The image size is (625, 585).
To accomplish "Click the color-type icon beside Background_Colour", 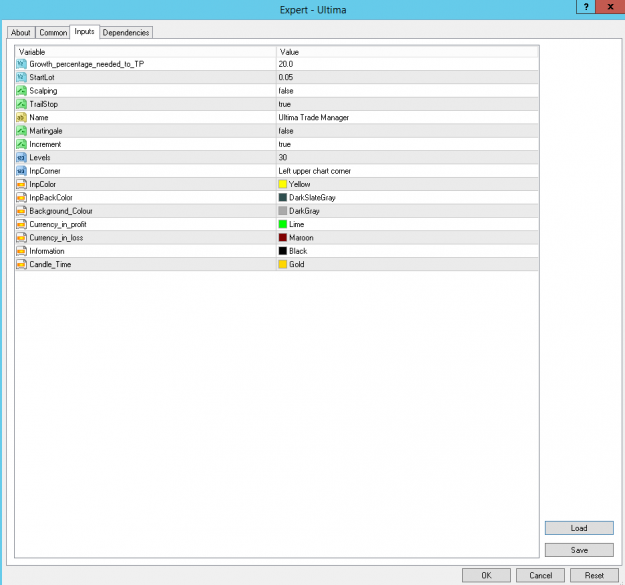I will pyautogui.click(x=21, y=211).
